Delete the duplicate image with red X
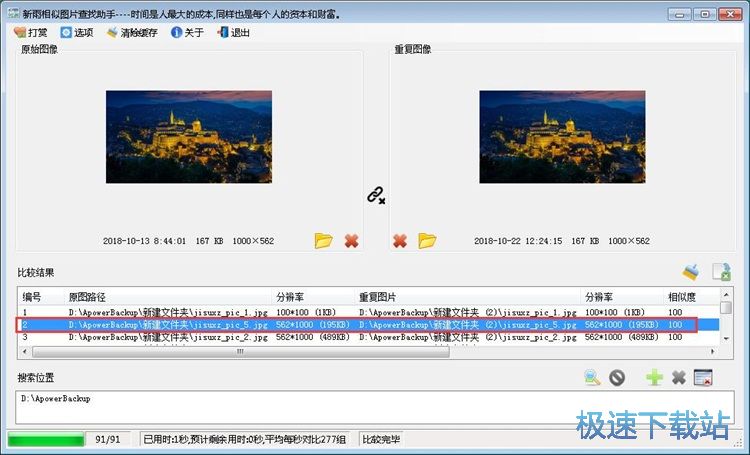Screen dimensions: 750x455 point(400,241)
